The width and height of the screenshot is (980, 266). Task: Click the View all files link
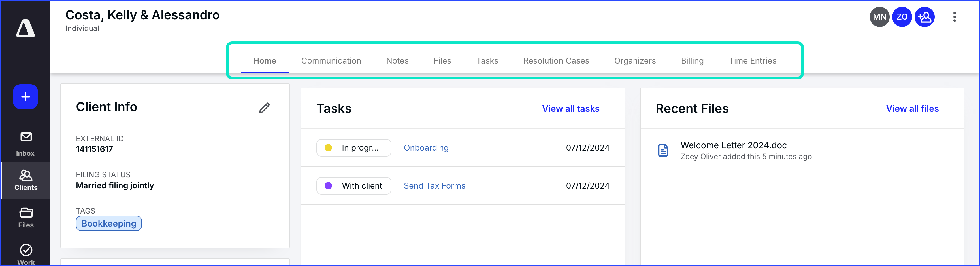912,109
